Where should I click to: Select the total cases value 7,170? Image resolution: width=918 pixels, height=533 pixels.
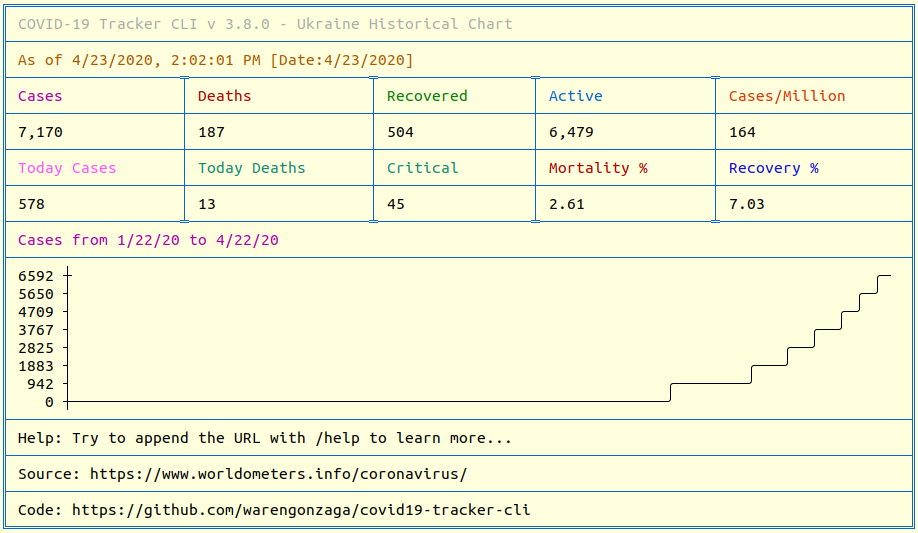click(40, 132)
